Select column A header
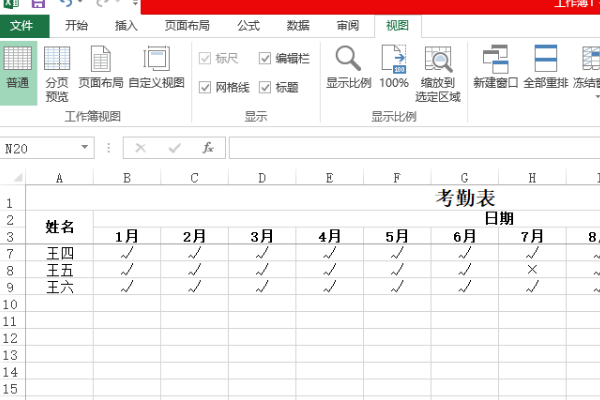This screenshot has height=400, width=600. 59,178
